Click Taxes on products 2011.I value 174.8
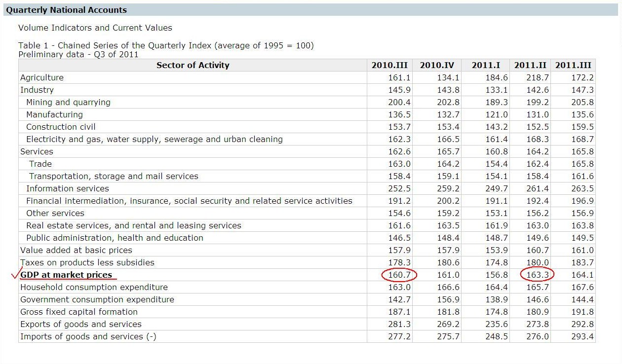Image resolution: width=622 pixels, height=364 pixels. point(497,262)
